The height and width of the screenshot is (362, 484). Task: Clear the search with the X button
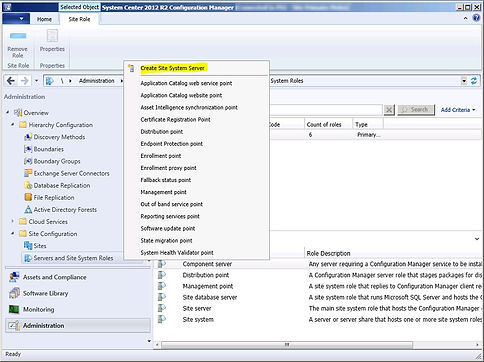pos(389,110)
